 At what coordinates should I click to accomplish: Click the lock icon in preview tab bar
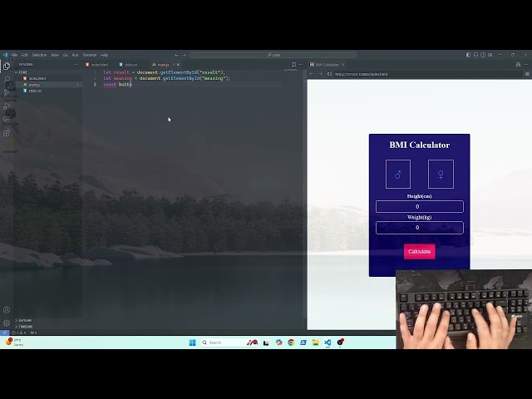click(518, 65)
